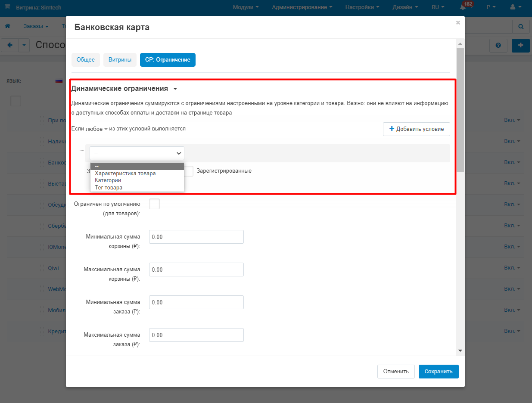532x403 pixels.
Task: Open the Qiwi payment method link
Action: (x=53, y=268)
